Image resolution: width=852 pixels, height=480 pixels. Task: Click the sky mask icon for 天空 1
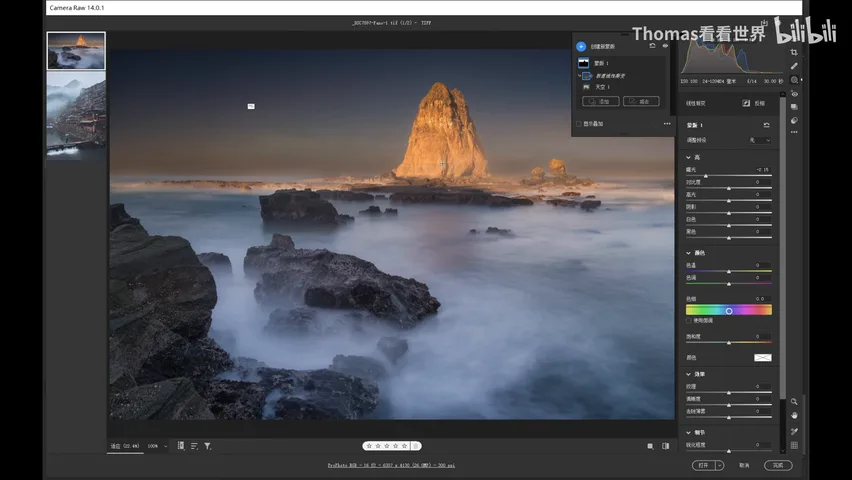click(586, 87)
